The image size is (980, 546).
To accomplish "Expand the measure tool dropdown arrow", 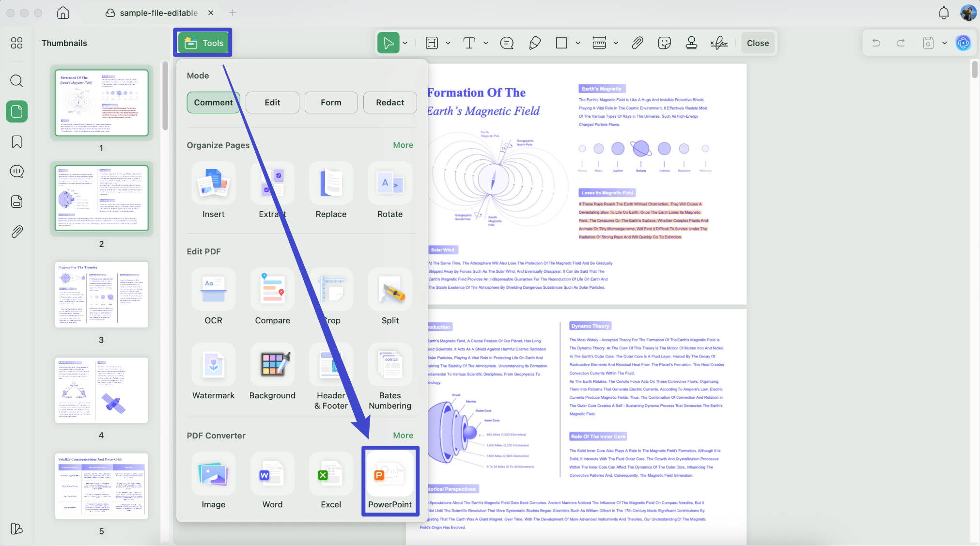I will pyautogui.click(x=616, y=43).
